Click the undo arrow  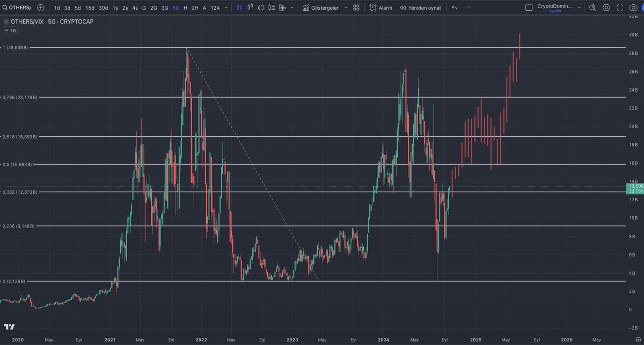tap(454, 8)
